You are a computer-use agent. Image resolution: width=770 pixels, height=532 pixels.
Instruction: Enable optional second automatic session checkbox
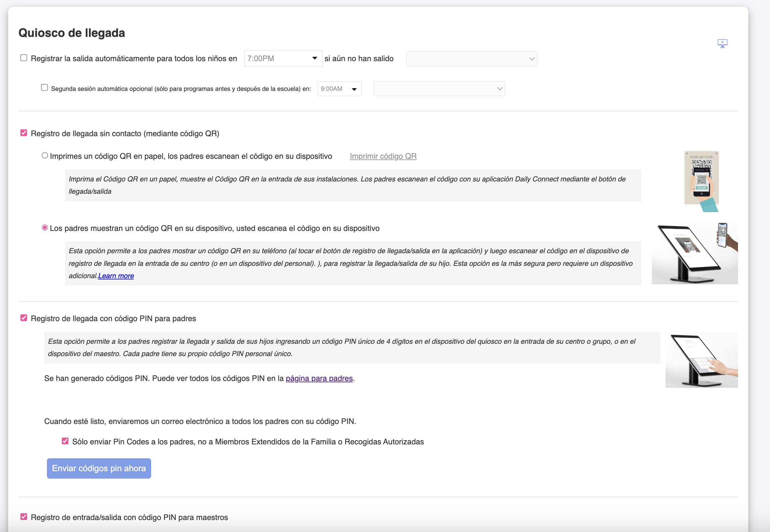point(44,88)
